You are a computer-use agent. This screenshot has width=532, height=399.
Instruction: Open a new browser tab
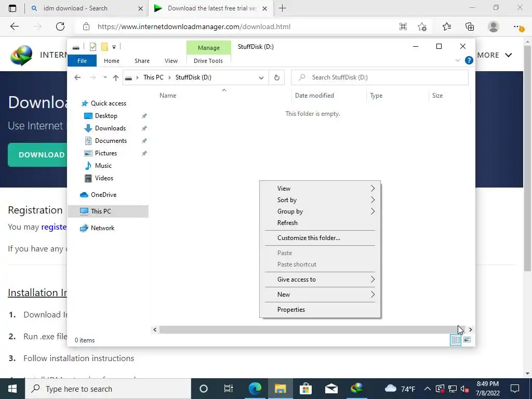[282, 8]
